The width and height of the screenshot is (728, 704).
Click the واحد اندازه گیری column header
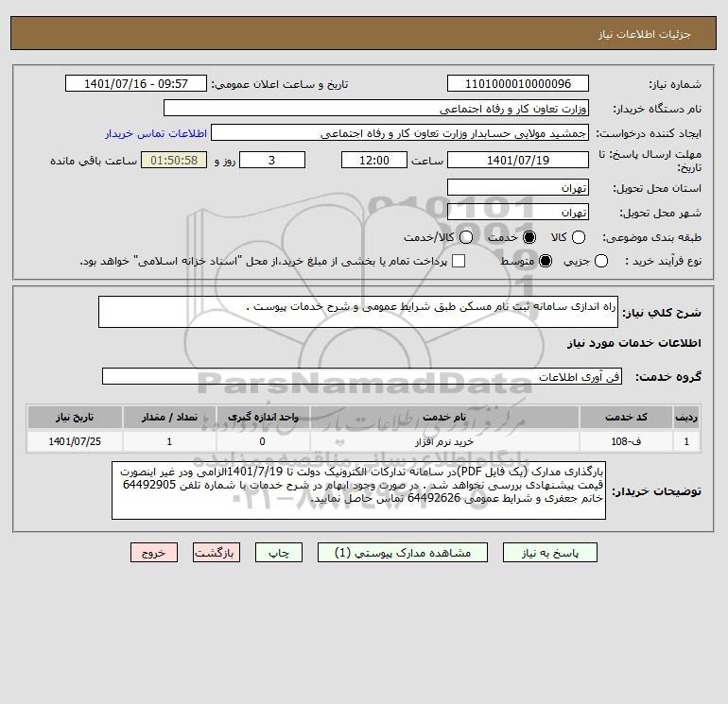click(263, 417)
